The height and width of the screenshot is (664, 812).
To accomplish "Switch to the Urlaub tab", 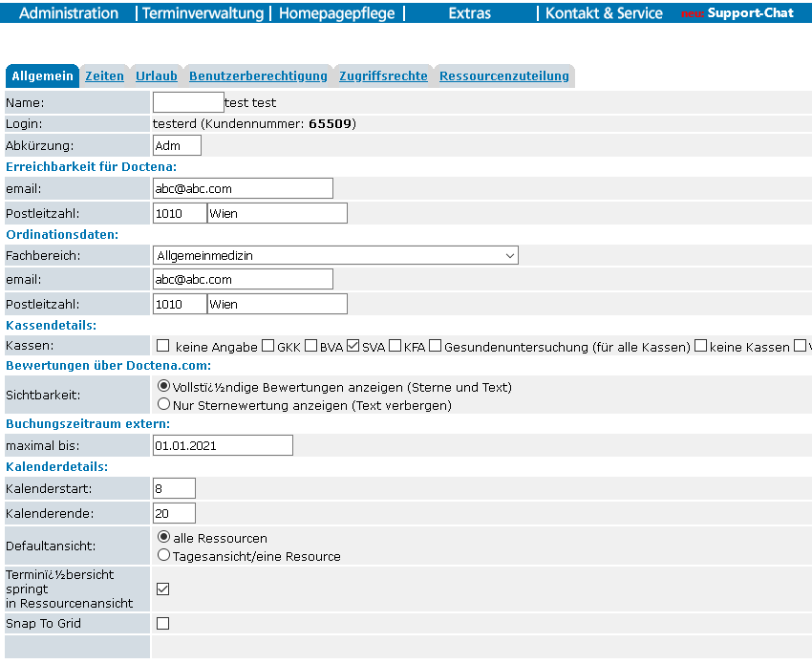I will pyautogui.click(x=156, y=76).
